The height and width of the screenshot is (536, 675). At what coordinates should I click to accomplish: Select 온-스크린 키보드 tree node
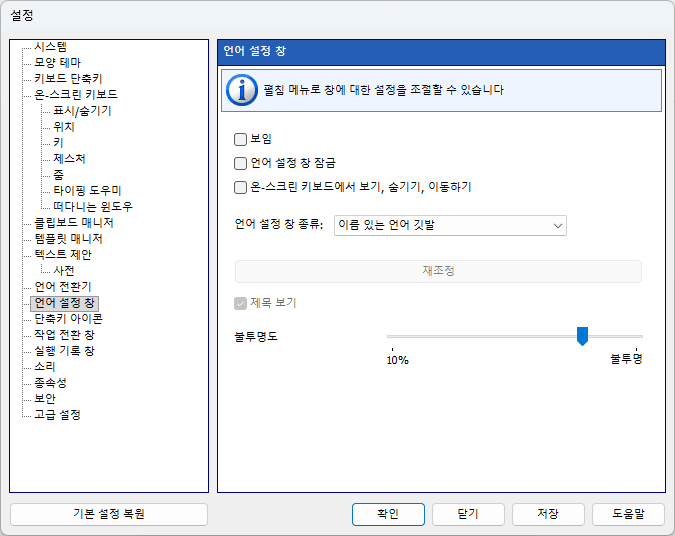tap(76, 94)
